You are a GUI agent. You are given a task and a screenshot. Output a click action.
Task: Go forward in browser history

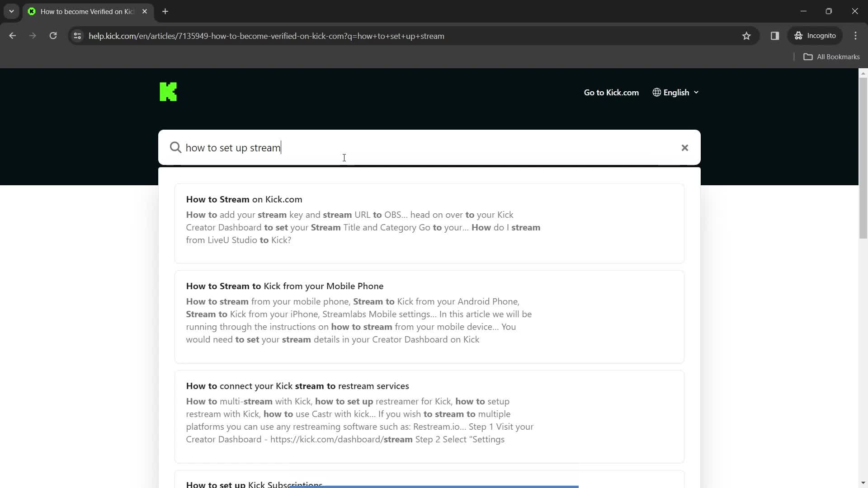coord(33,36)
